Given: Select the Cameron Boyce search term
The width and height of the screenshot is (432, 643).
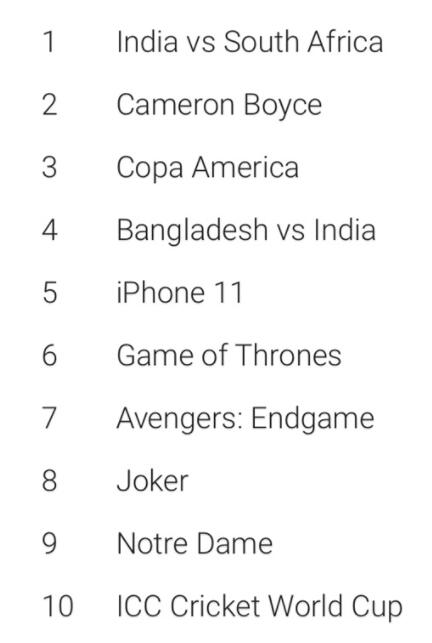Looking at the screenshot, I should pyautogui.click(x=219, y=105).
